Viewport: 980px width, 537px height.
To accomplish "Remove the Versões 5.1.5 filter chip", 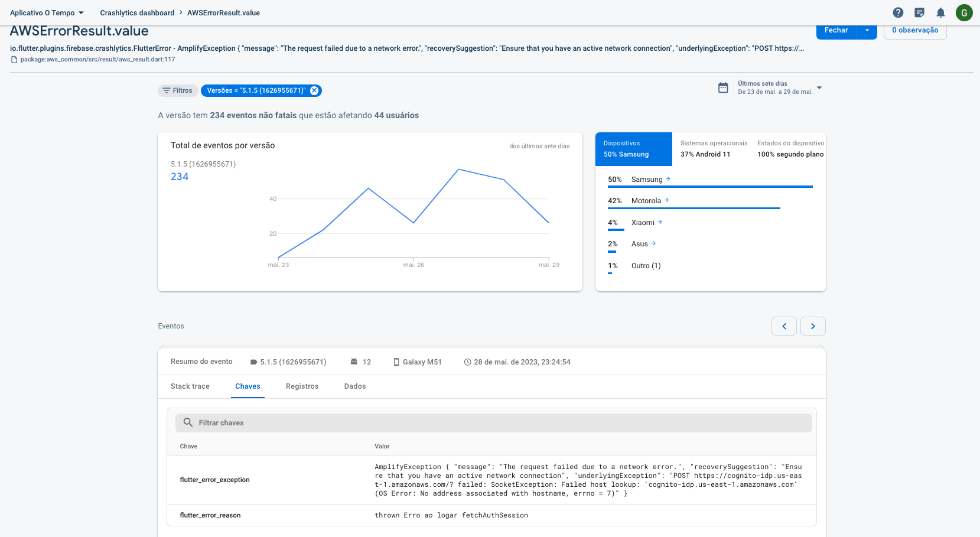I will click(314, 90).
